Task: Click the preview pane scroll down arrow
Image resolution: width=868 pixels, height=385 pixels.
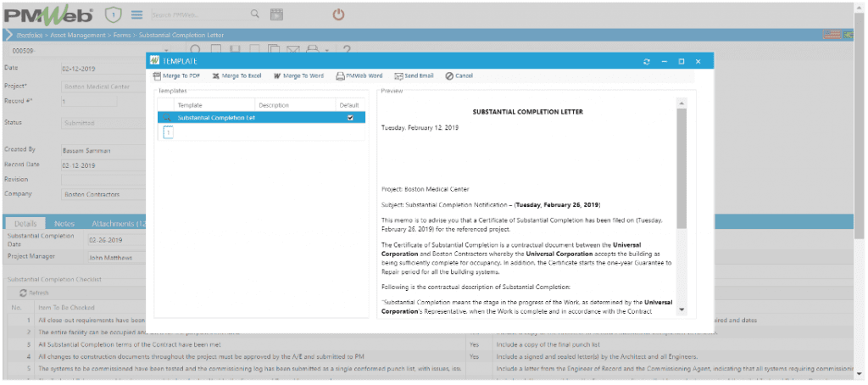Action: pos(682,310)
